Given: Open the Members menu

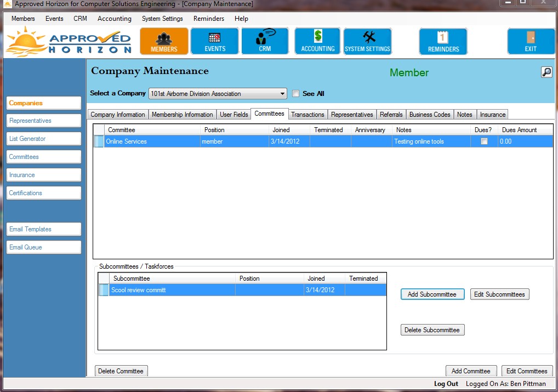Looking at the screenshot, I should 23,19.
